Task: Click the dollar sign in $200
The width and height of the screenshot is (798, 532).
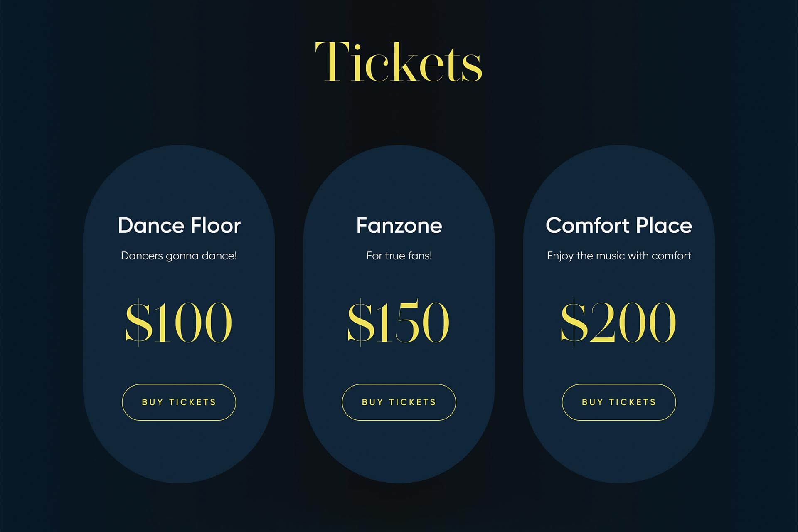Action: (574, 322)
